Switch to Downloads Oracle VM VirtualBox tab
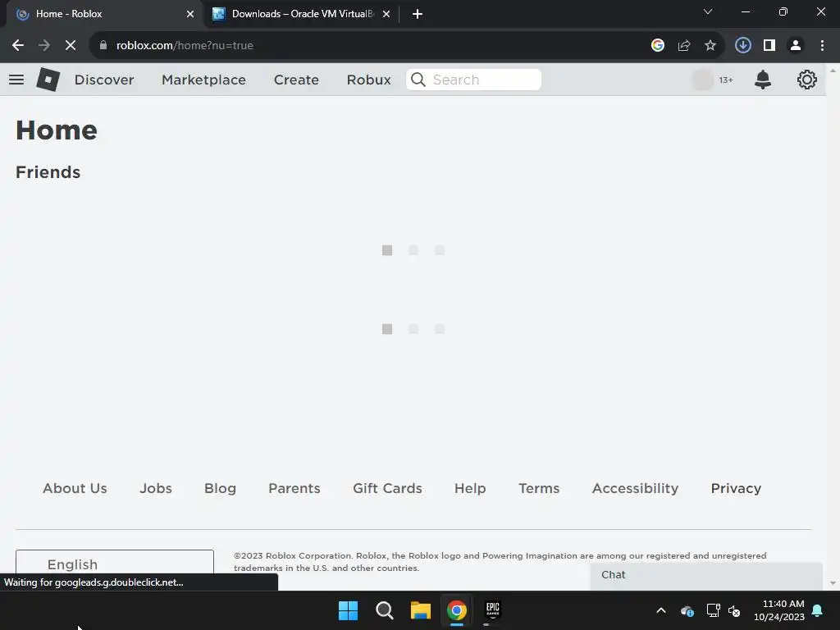 (301, 14)
